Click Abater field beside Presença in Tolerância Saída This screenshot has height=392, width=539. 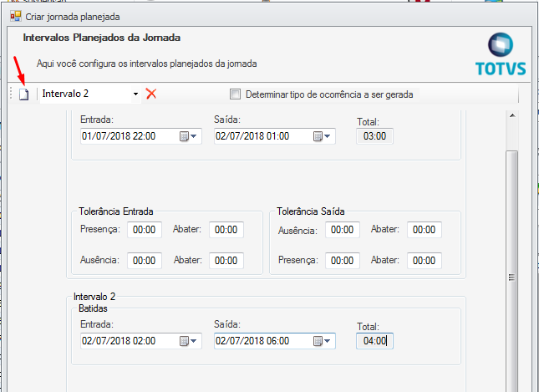pos(425,261)
